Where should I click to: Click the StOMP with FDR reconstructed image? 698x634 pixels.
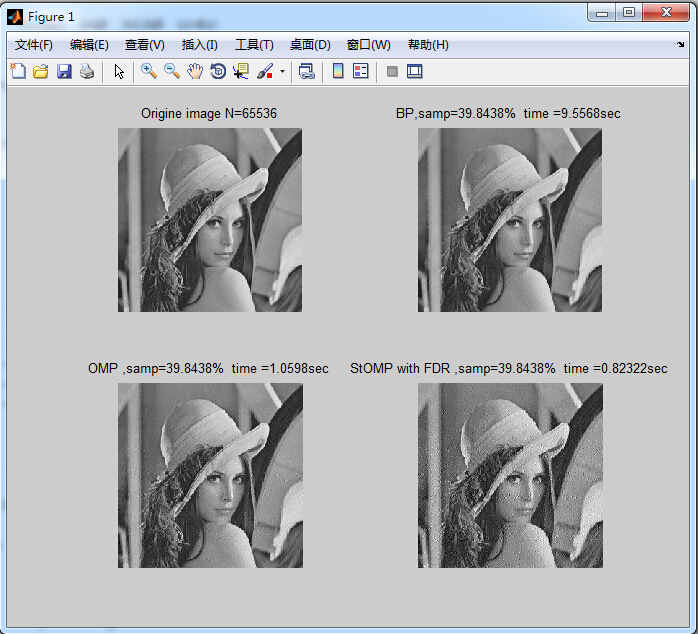(x=510, y=476)
